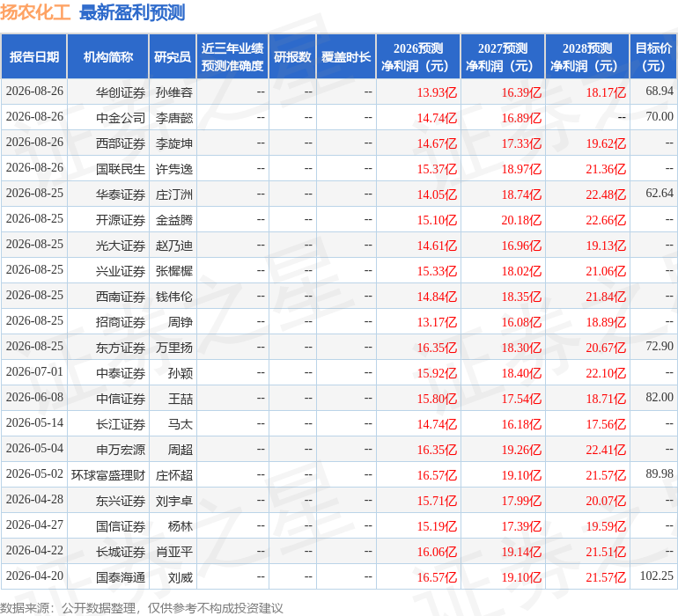Click analyst name 李唐懿
This screenshot has height=616, width=678.
tap(174, 118)
